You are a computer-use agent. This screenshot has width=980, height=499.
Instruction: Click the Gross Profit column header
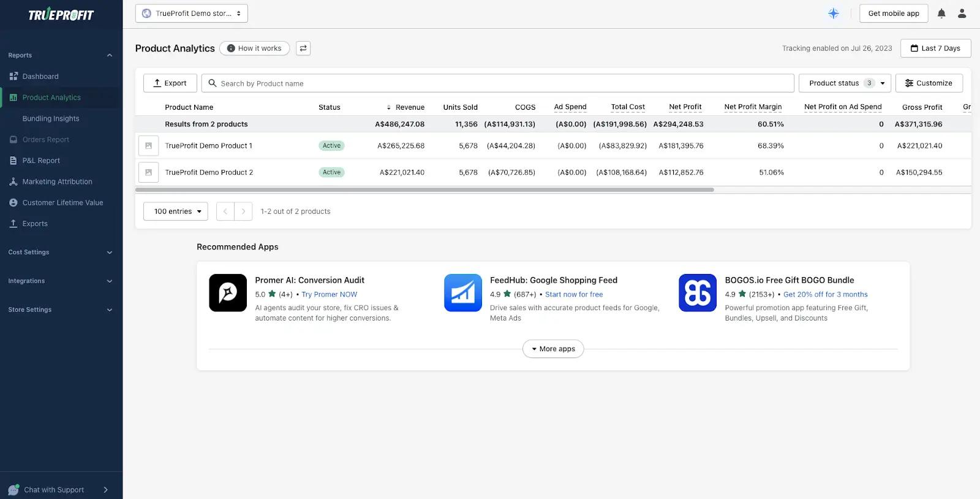(x=922, y=107)
